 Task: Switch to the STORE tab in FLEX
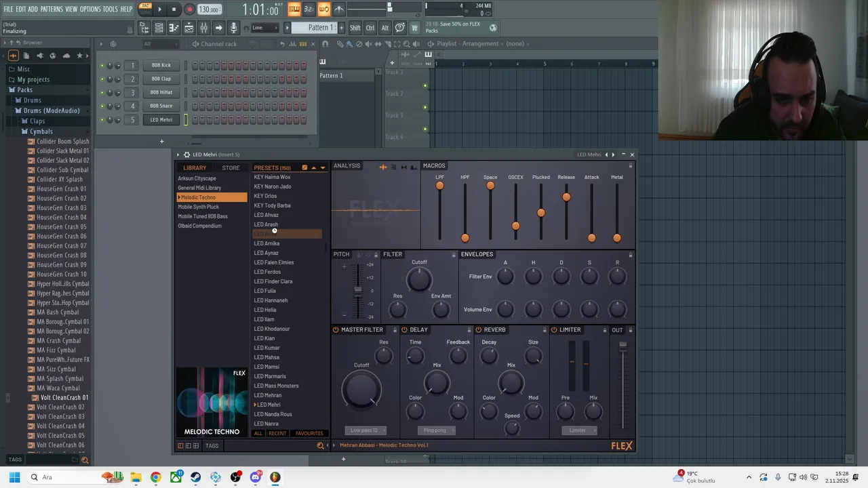point(231,168)
